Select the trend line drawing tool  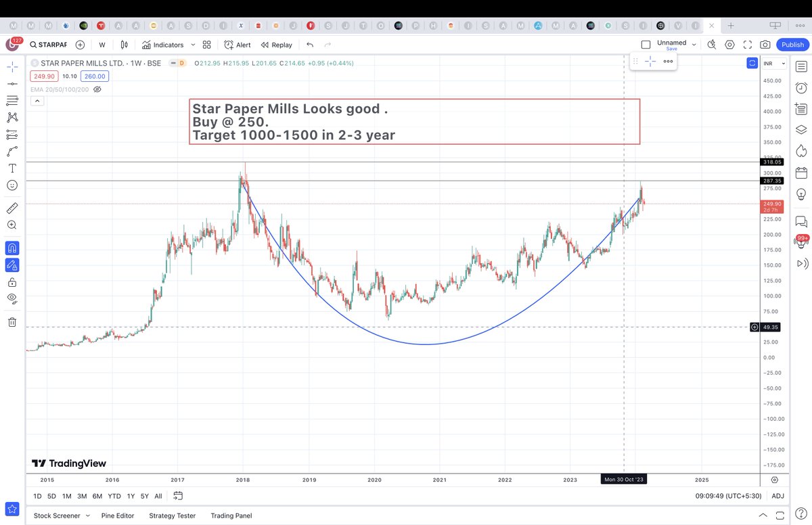[12, 83]
